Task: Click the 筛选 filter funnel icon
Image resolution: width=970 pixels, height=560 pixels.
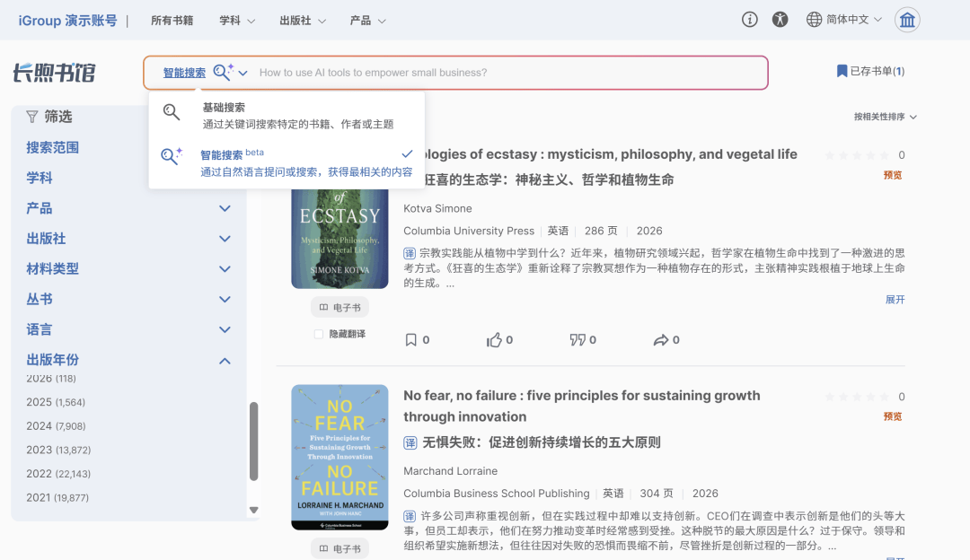Action: point(32,116)
